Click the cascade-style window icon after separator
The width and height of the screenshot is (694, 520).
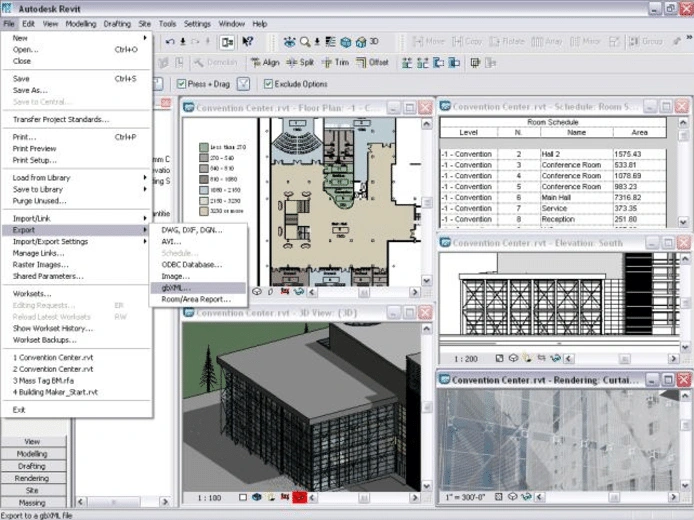click(475, 63)
